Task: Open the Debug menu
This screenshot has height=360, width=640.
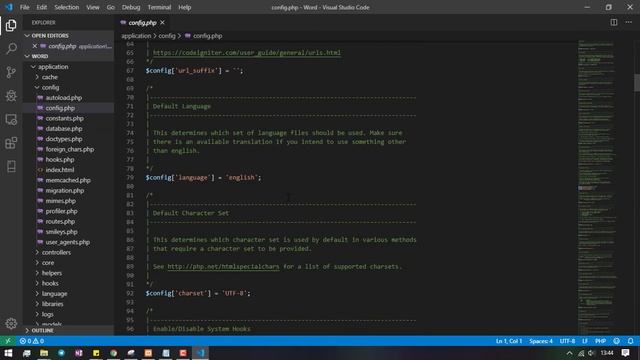Action: [x=131, y=7]
